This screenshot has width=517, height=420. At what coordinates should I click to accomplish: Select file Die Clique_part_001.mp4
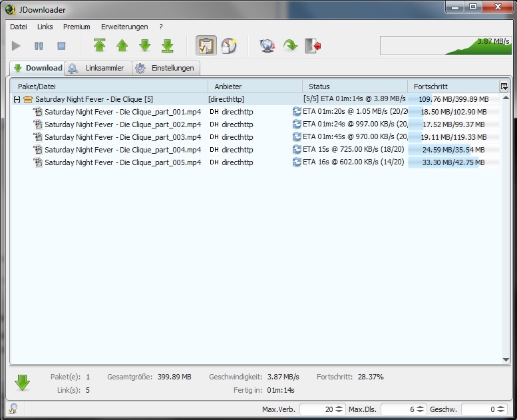click(x=122, y=112)
